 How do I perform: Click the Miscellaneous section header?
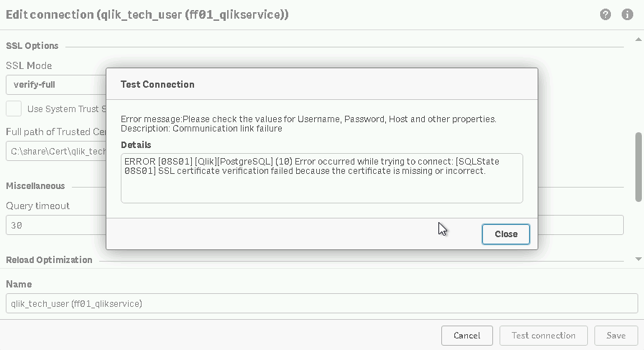point(35,186)
